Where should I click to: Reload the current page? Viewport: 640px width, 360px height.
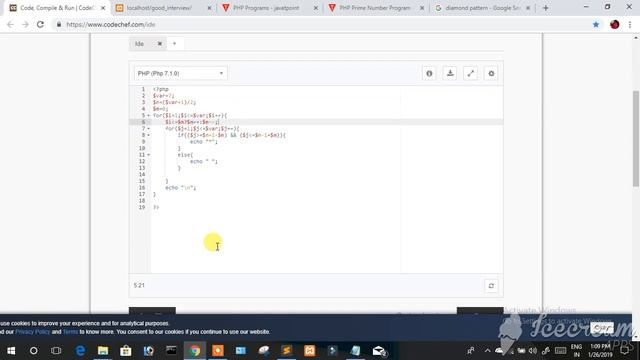coord(40,24)
